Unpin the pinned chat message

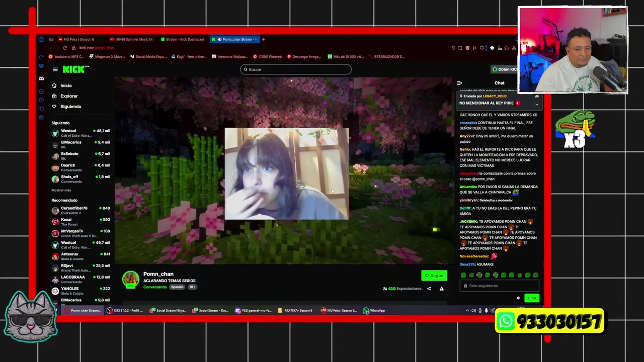pyautogui.click(x=537, y=97)
